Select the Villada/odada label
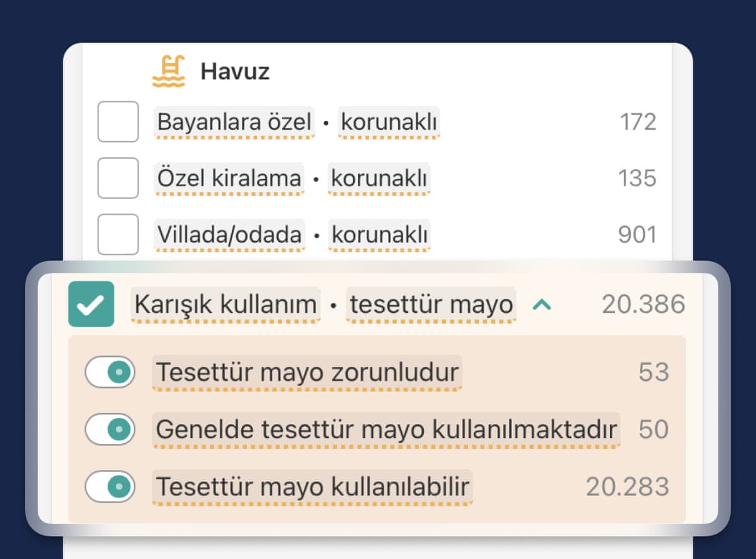 229,235
